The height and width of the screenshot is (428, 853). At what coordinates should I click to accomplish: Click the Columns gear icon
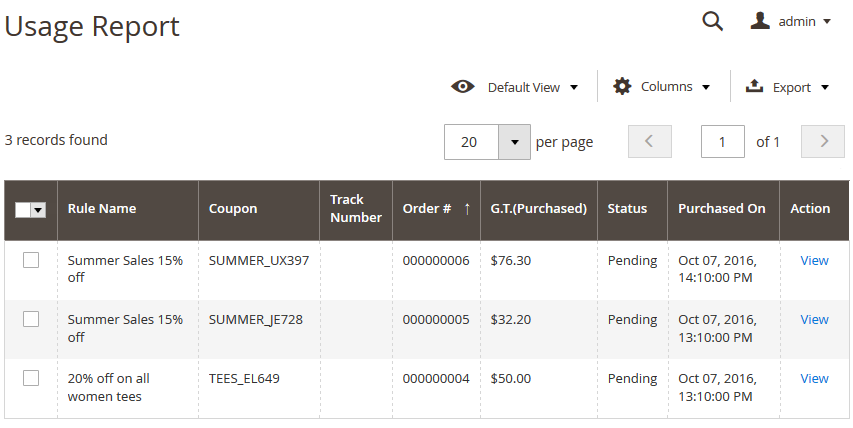pos(622,87)
